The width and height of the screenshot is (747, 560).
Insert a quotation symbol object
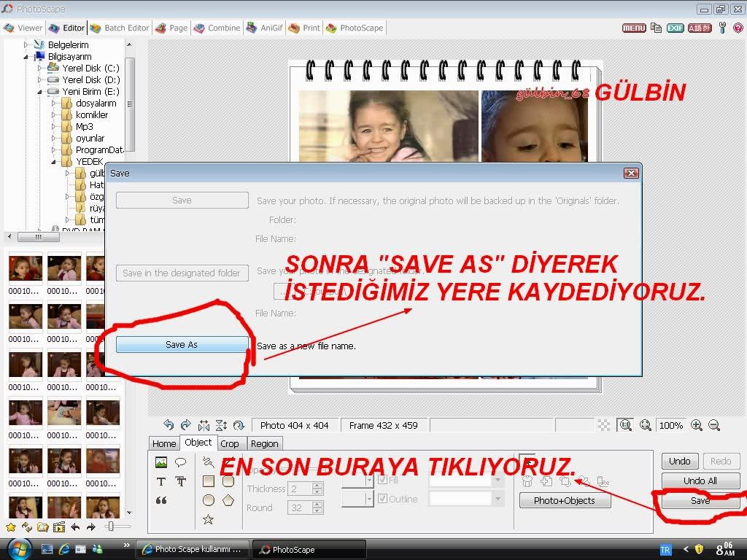point(161,500)
